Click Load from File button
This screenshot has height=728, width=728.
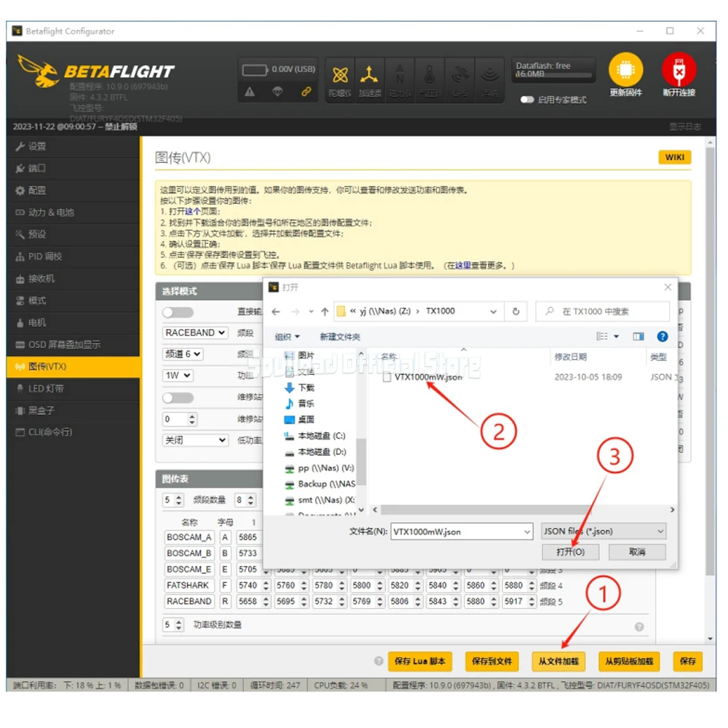558,661
